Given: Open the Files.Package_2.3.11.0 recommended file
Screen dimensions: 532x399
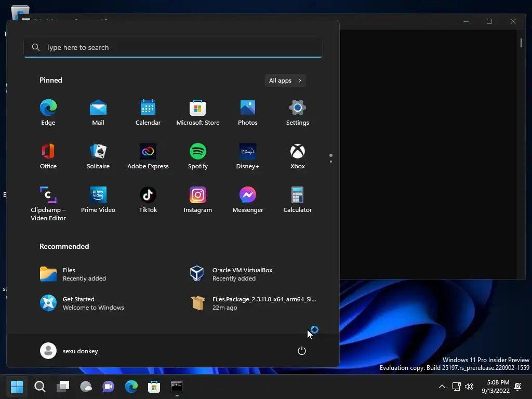Looking at the screenshot, I should (254, 303).
